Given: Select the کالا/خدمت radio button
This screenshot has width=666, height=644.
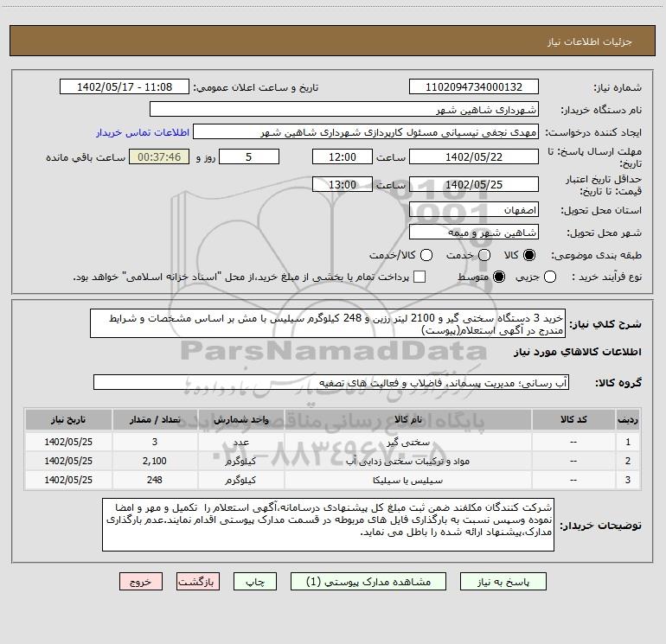Looking at the screenshot, I should (426, 255).
